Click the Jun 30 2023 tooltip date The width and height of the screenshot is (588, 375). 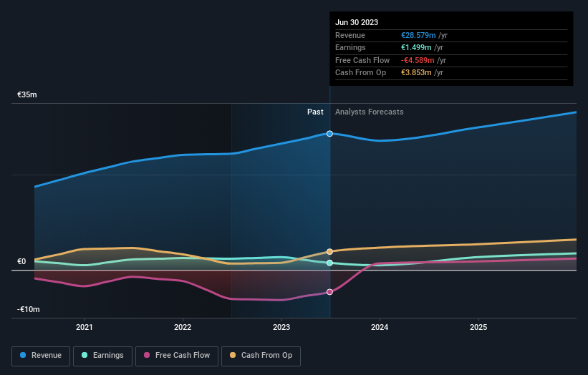[x=357, y=22]
